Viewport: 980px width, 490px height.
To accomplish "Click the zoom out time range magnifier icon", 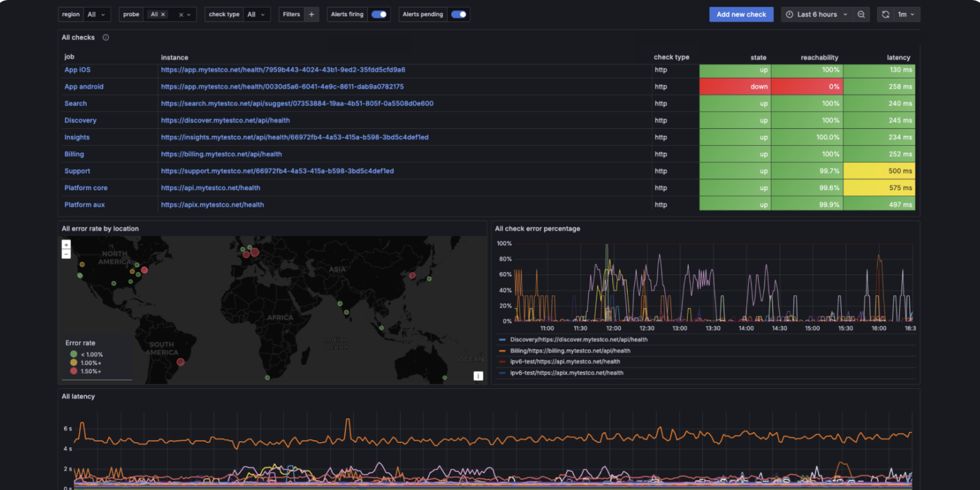I will coord(861,14).
